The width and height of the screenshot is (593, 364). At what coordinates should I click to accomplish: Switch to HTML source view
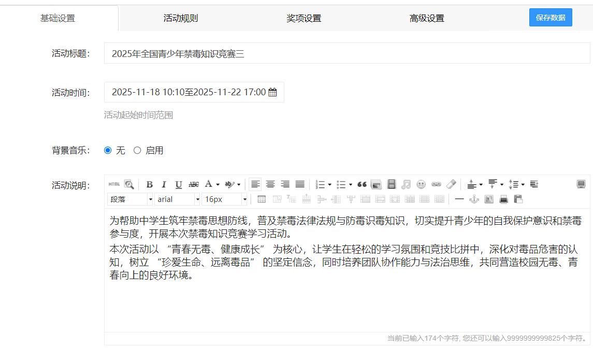113,184
